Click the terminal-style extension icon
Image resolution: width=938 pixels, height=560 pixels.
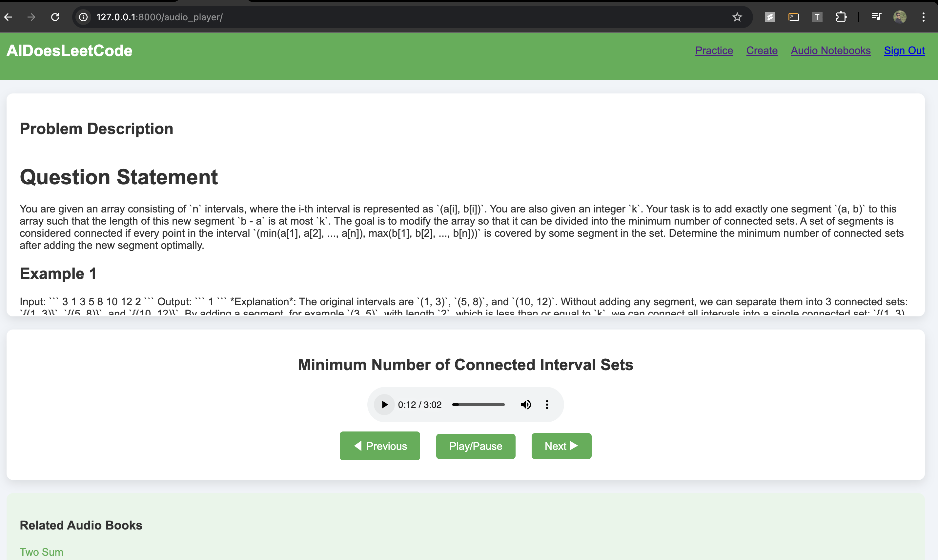point(793,17)
